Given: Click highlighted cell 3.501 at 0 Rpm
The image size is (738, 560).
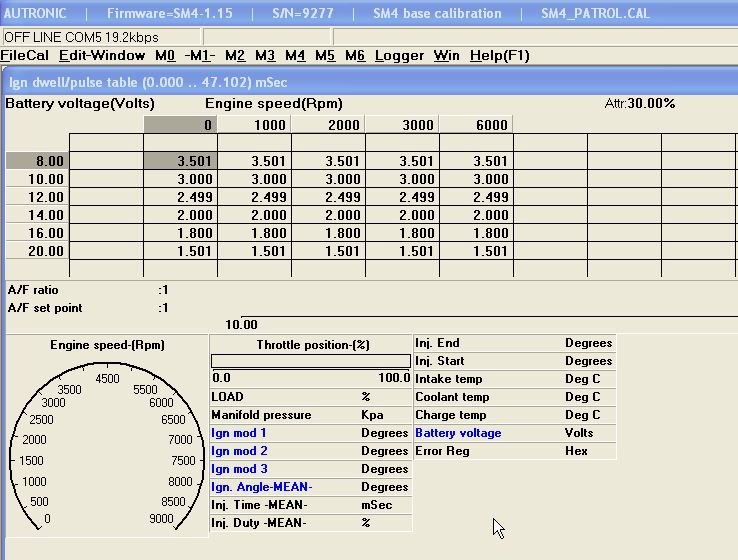Looking at the screenshot, I should point(180,161).
